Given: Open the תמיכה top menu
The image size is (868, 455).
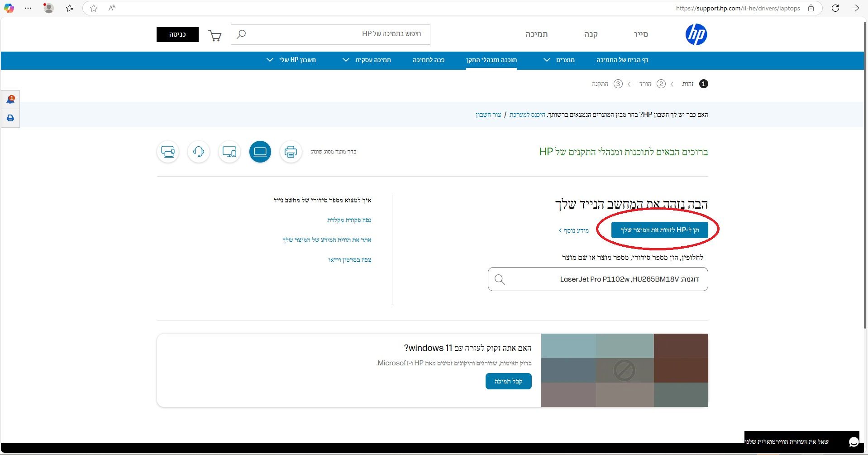Looking at the screenshot, I should click(x=536, y=34).
